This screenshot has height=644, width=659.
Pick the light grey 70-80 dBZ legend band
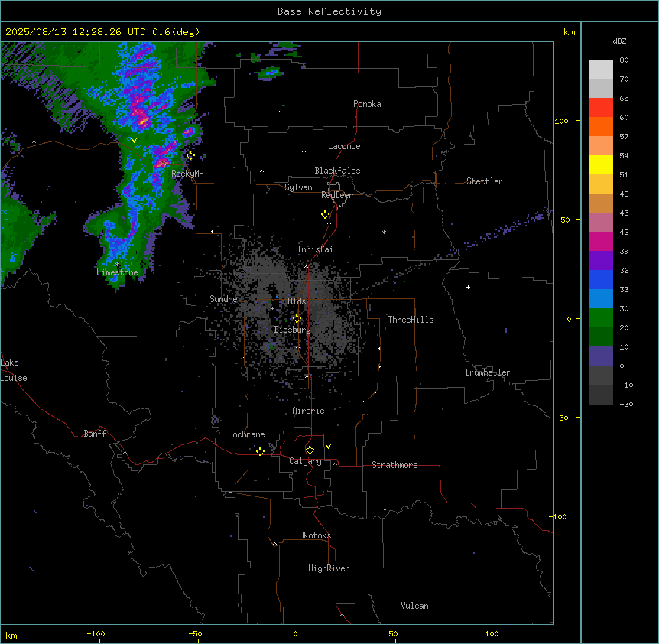[x=601, y=70]
